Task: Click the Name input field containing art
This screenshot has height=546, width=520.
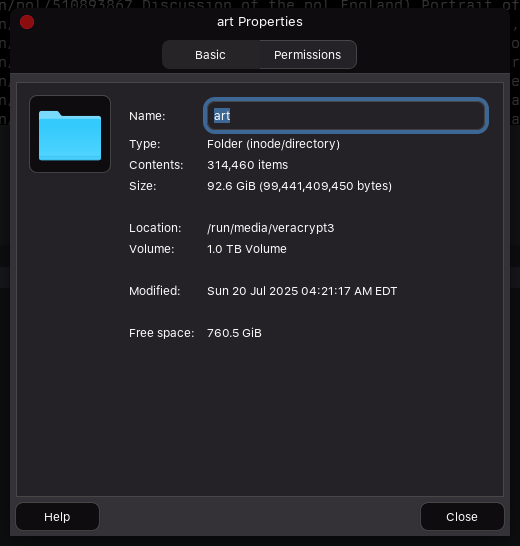Action: pyautogui.click(x=346, y=116)
